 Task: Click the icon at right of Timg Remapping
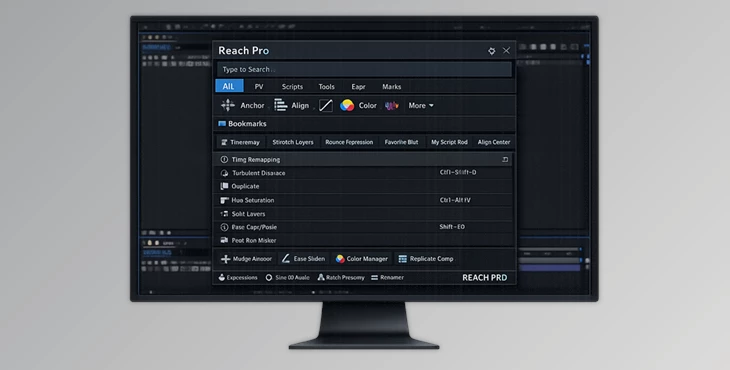pos(505,159)
